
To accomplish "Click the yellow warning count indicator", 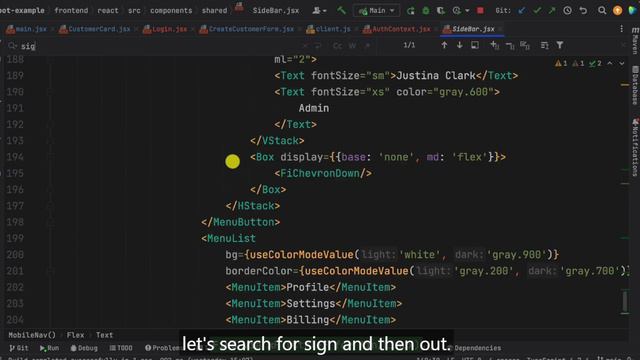I will click(x=561, y=63).
